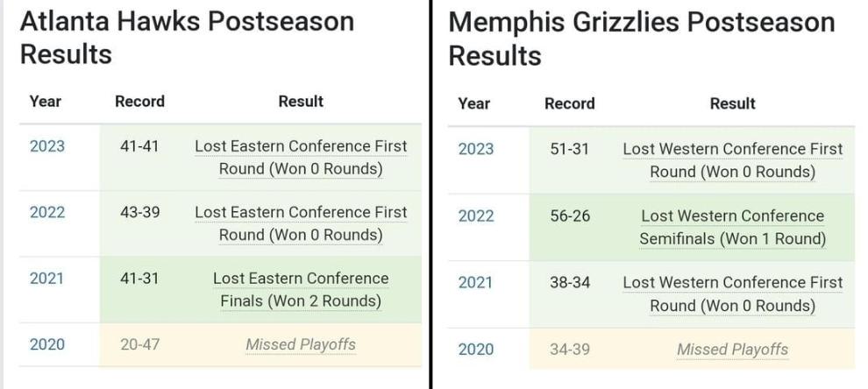Select Hawks 2023 Eastern Conference First Round result
The image size is (868, 389).
(x=301, y=157)
